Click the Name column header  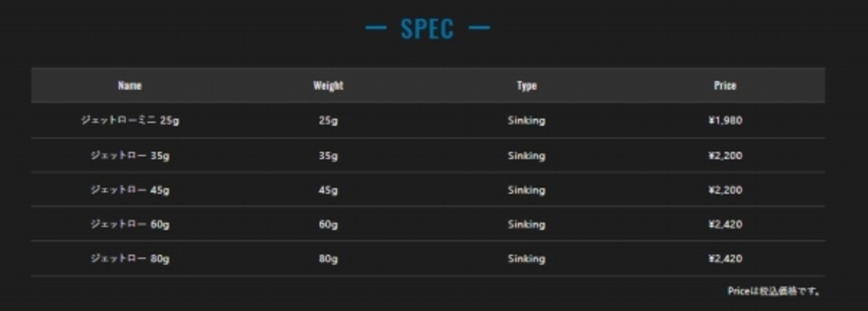(x=130, y=85)
